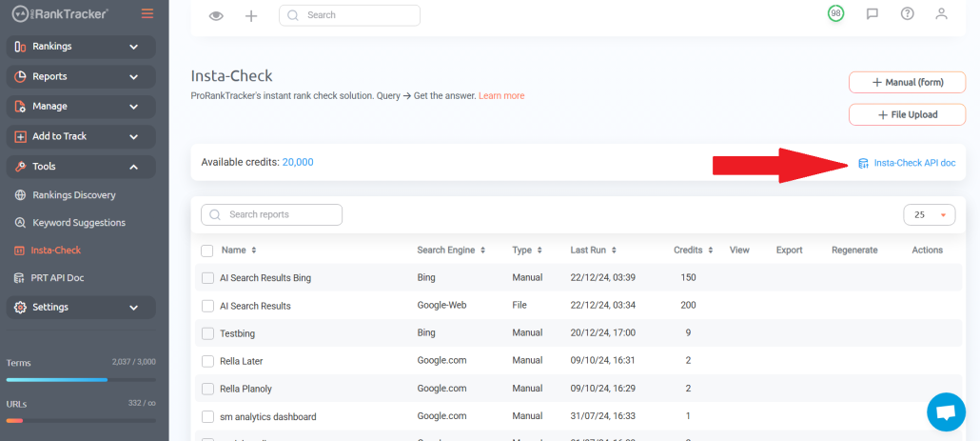This screenshot has width=980, height=441.
Task: Click the Add to Track plus-box icon
Action: click(20, 136)
